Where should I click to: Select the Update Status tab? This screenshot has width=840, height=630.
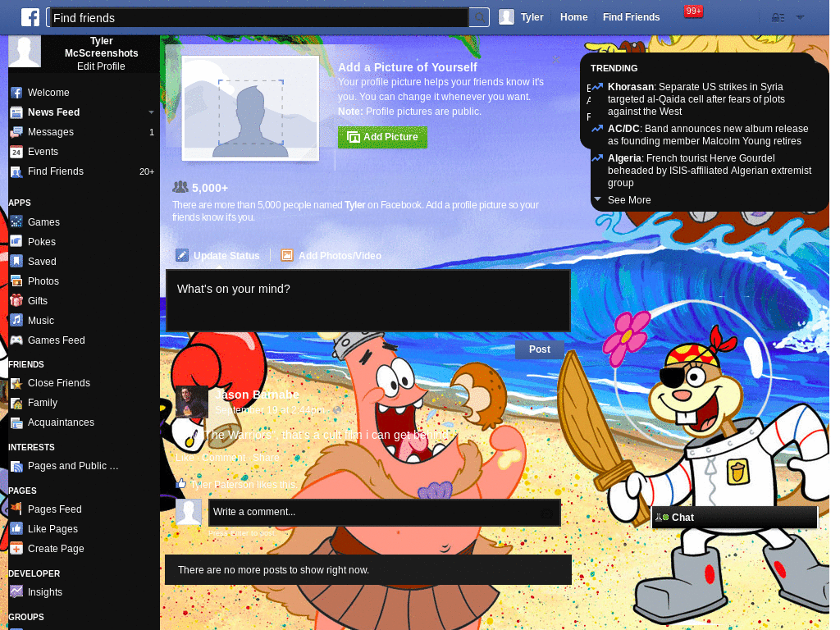pos(218,256)
